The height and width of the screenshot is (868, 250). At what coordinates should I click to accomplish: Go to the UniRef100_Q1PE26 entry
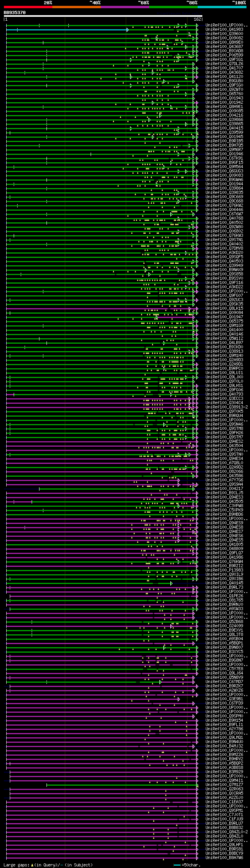(224, 596)
